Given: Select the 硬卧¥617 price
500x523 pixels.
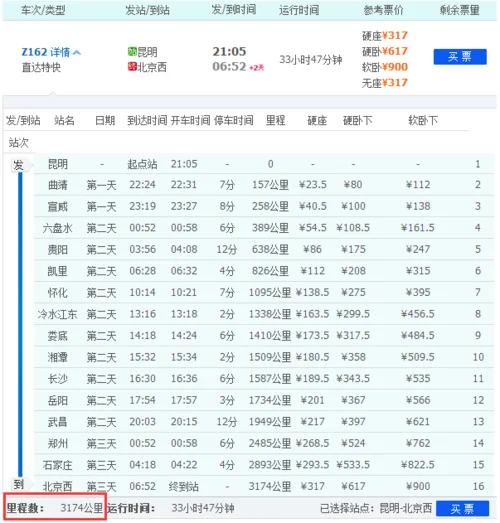Looking at the screenshot, I should tap(385, 51).
